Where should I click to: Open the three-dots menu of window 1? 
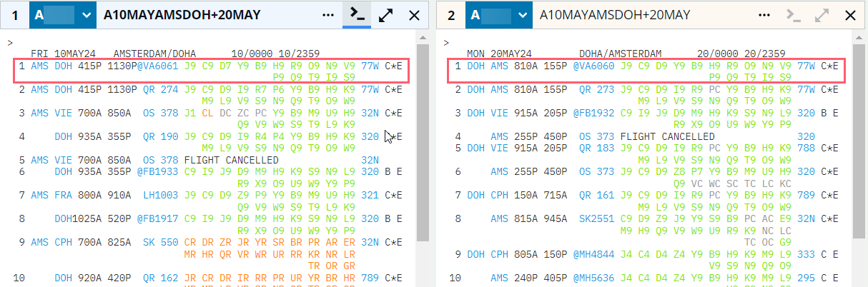[x=327, y=15]
